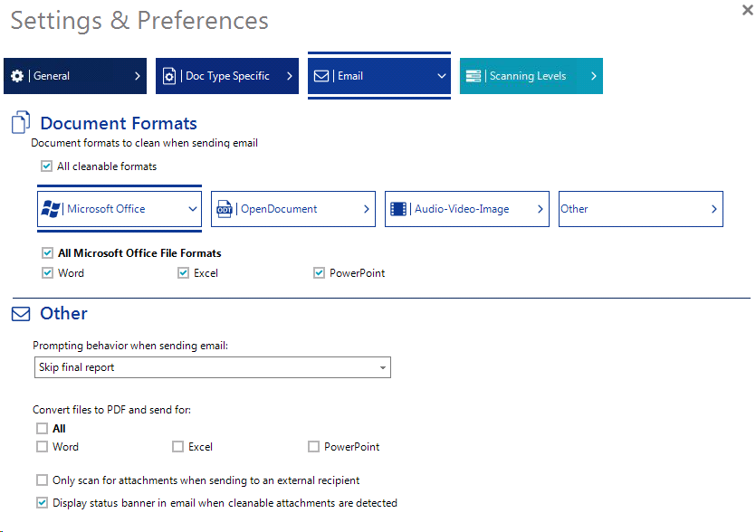Viewport: 756px width, 532px height.
Task: Check PowerPoint under Convert files to PDF
Action: tap(314, 447)
